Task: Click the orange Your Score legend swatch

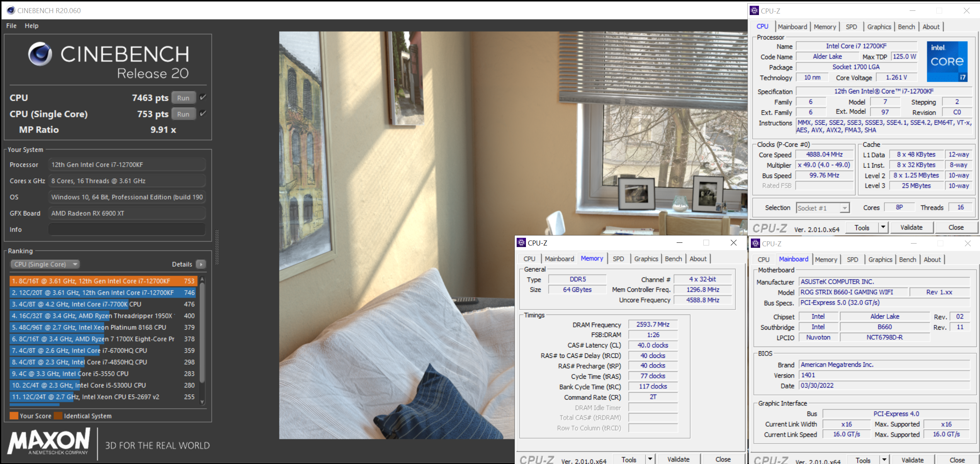Action: [x=14, y=416]
